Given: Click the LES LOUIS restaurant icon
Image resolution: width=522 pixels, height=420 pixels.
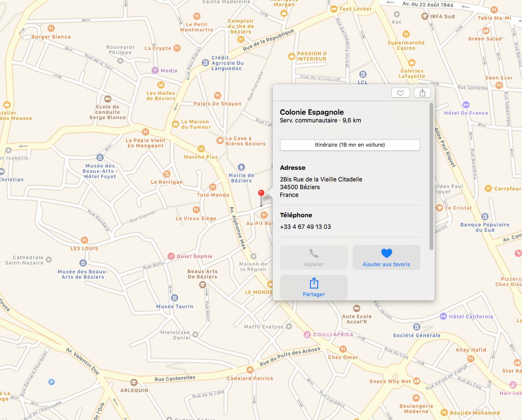Looking at the screenshot, I should [x=85, y=240].
